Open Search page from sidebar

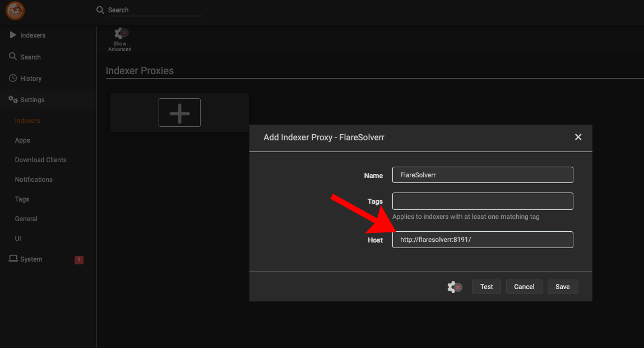(x=30, y=57)
